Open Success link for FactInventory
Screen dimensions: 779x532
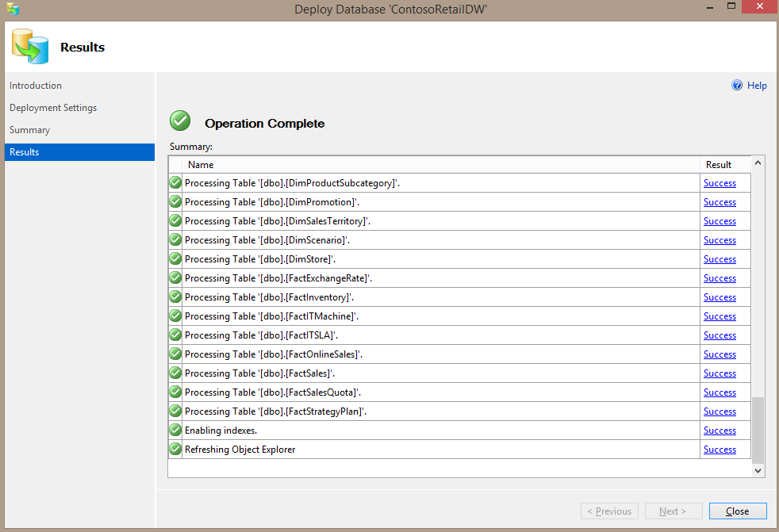click(720, 297)
